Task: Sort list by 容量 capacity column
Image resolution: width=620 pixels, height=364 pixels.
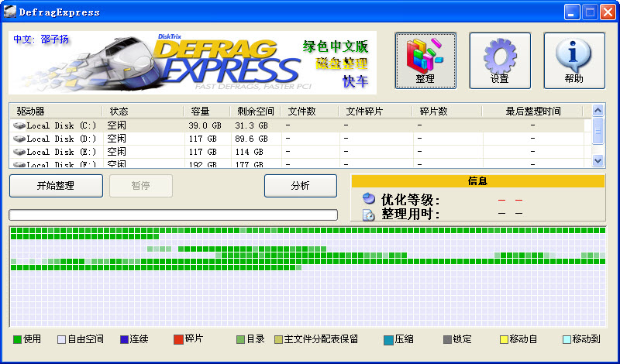Action: coord(206,112)
